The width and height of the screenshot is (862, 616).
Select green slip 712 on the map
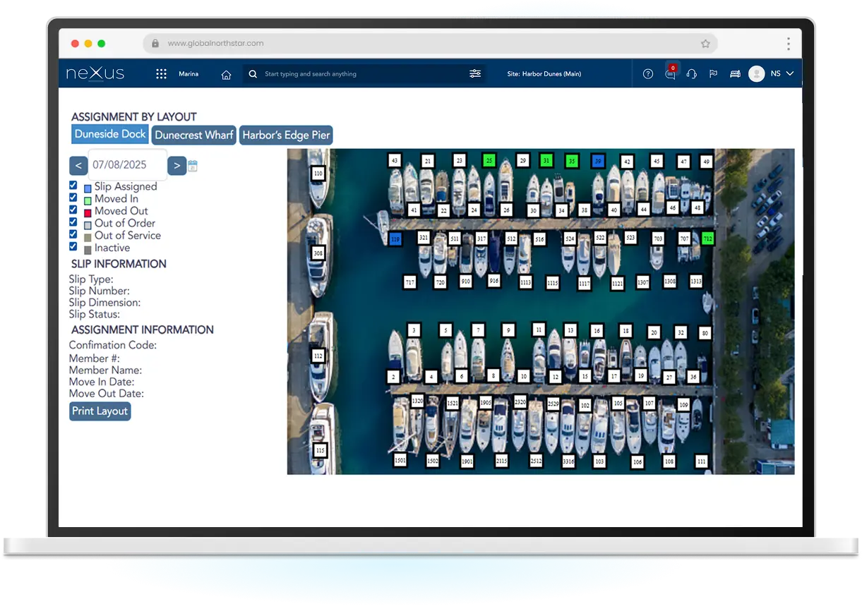(707, 238)
